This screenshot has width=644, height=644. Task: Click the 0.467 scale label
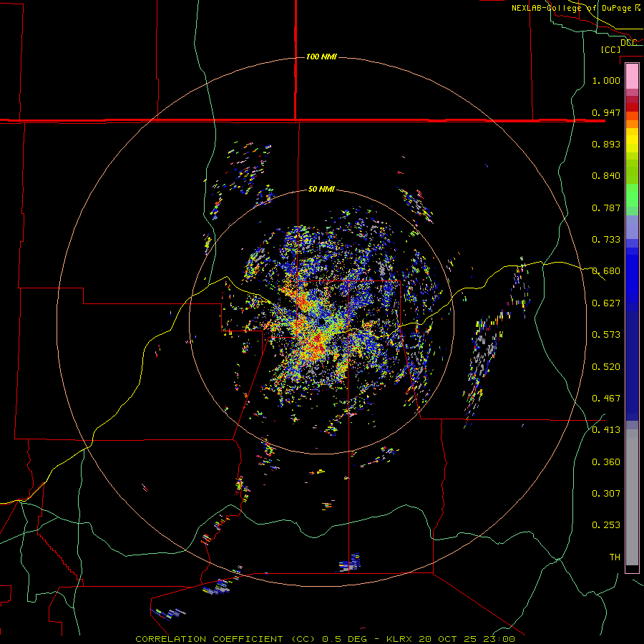coord(606,399)
